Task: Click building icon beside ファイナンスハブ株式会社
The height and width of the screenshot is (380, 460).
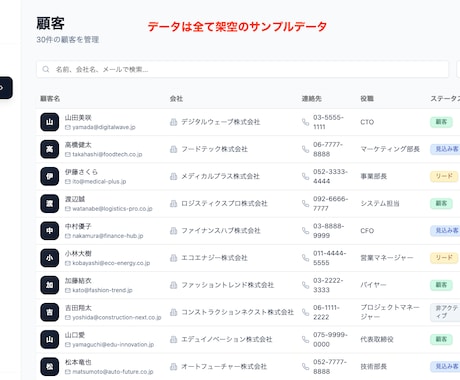Action: (173, 231)
